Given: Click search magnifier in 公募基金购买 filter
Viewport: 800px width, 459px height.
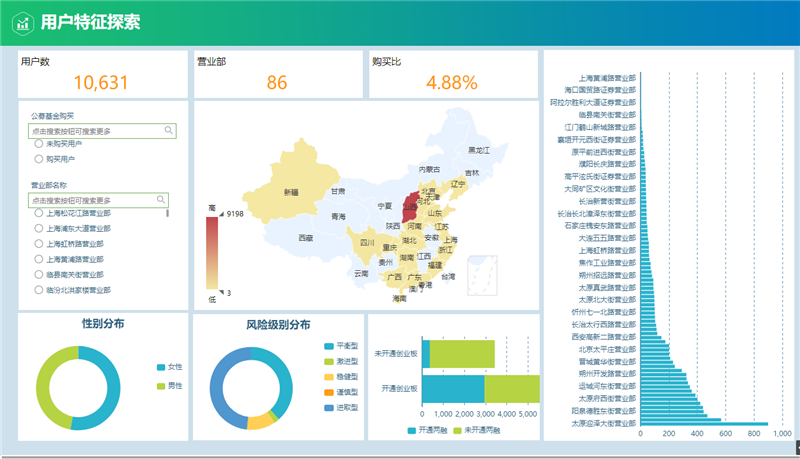Looking at the screenshot, I should coord(168,130).
